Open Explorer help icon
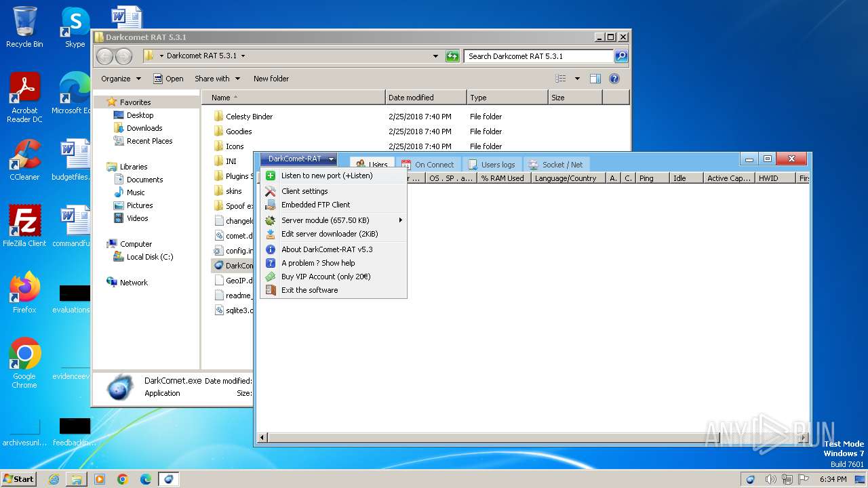Screen dimensions: 868x488 pyautogui.click(x=614, y=79)
